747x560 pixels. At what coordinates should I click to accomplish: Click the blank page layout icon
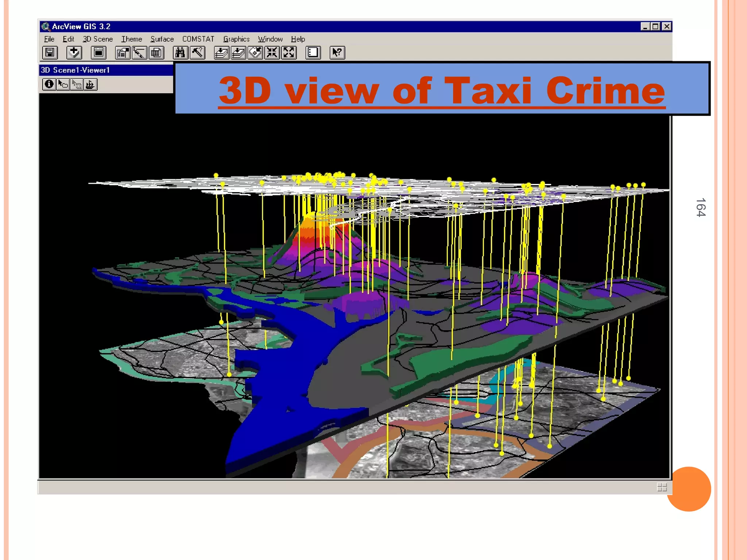tap(313, 53)
